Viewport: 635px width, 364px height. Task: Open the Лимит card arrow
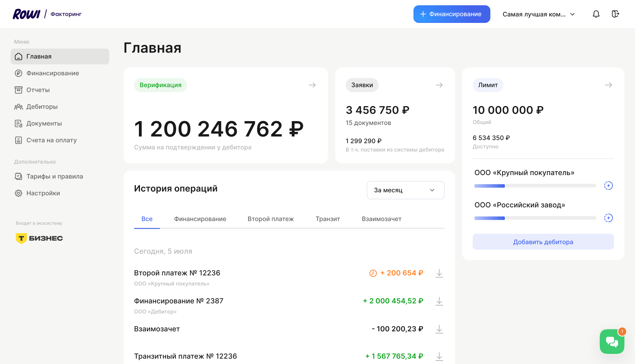point(608,85)
